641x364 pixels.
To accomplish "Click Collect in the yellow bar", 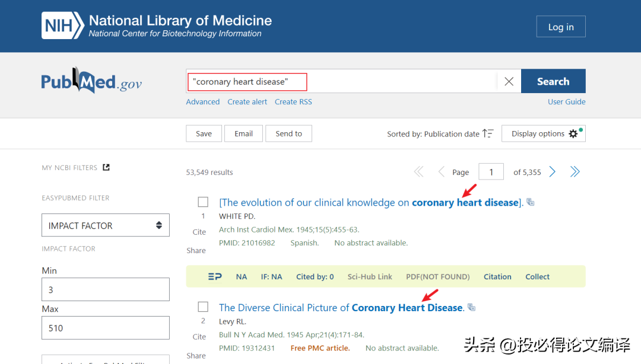I will (537, 277).
